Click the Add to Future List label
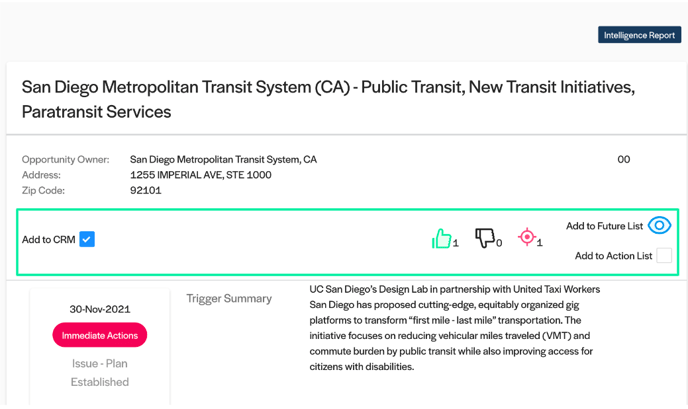Viewport: 688px width, 409px height. (x=604, y=226)
